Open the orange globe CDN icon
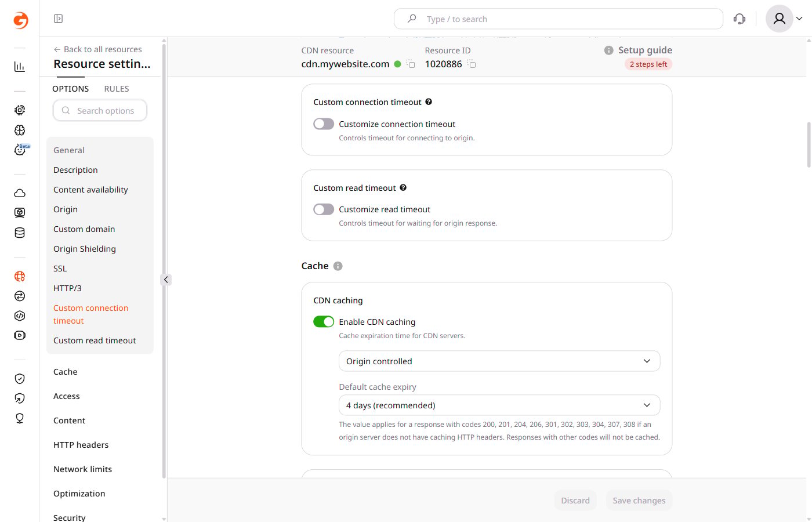The width and height of the screenshot is (812, 522). point(20,276)
